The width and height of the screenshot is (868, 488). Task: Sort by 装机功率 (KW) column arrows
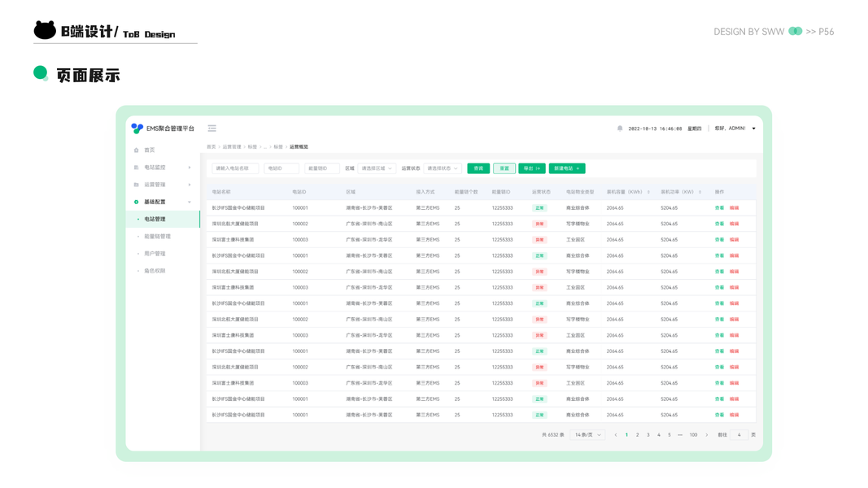[x=700, y=192]
